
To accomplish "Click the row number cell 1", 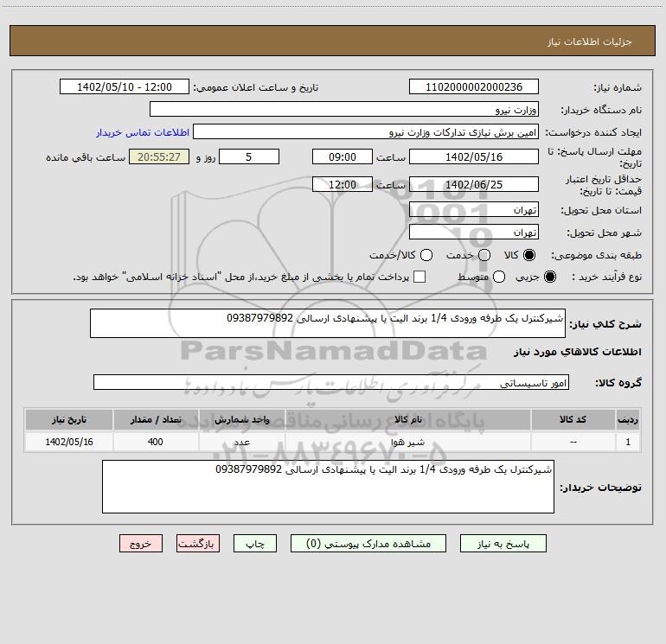I will pyautogui.click(x=628, y=442).
